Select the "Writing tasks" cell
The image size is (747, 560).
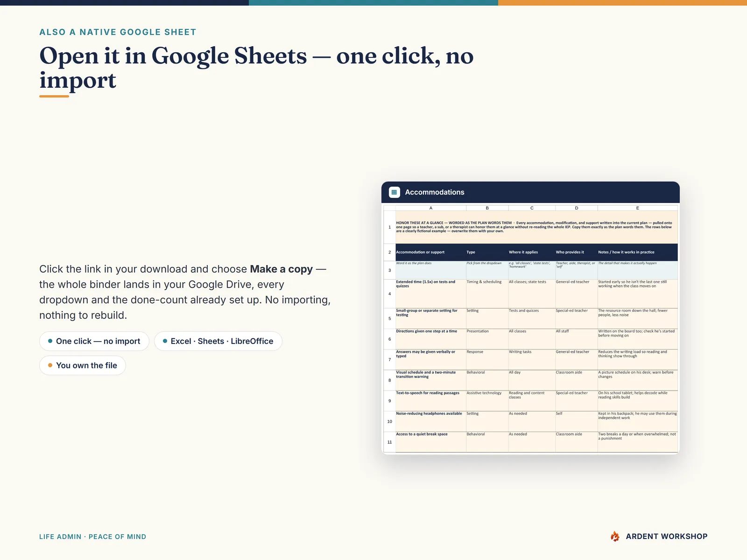(532, 359)
